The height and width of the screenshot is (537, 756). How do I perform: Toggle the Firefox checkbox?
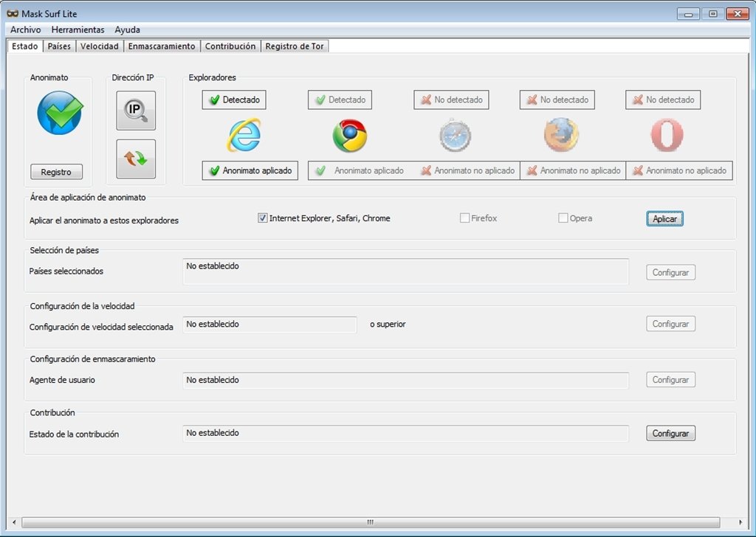tap(464, 218)
